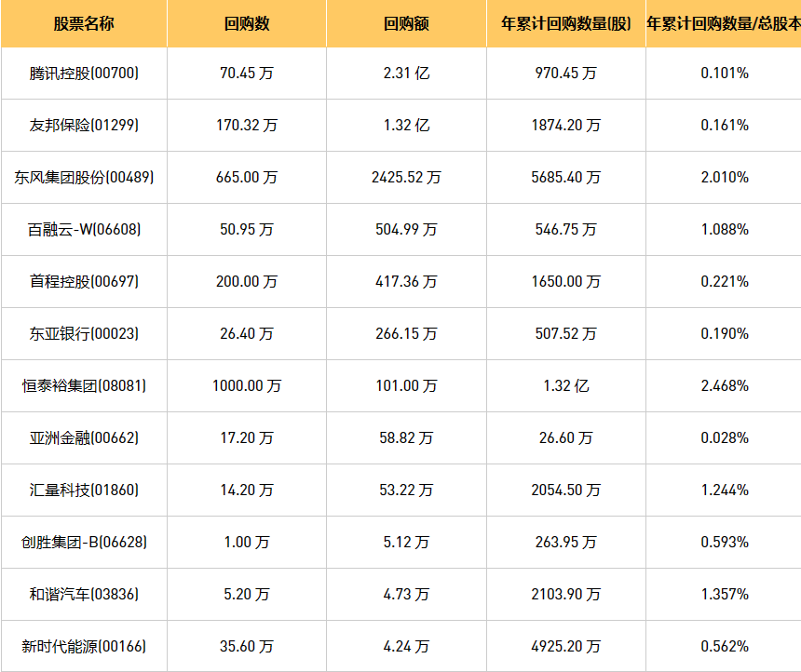Click the 2.31 亿 repurchase amount cell
The width and height of the screenshot is (801, 672).
tap(406, 74)
